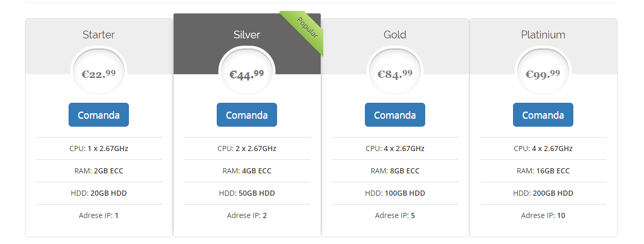Select the Silver plan heading
Viewport: 644px width, 244px height.
tap(247, 35)
